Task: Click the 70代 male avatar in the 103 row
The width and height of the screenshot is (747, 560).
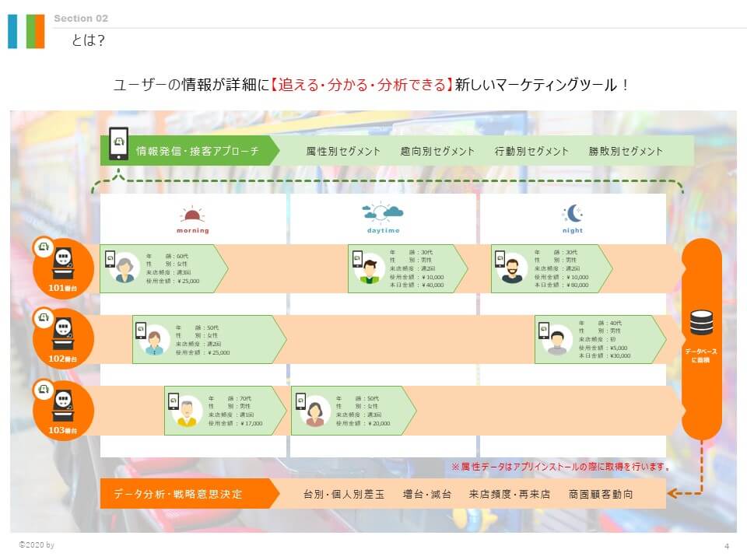Action: tap(187, 414)
